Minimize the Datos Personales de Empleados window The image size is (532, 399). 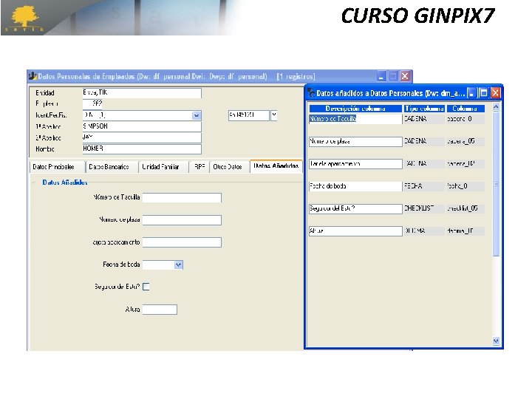click(x=381, y=76)
